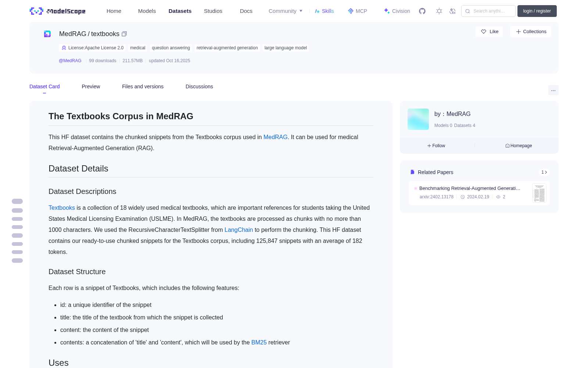This screenshot has height=368, width=588.
Task: Open the related paper thumbnail
Action: [x=539, y=193]
